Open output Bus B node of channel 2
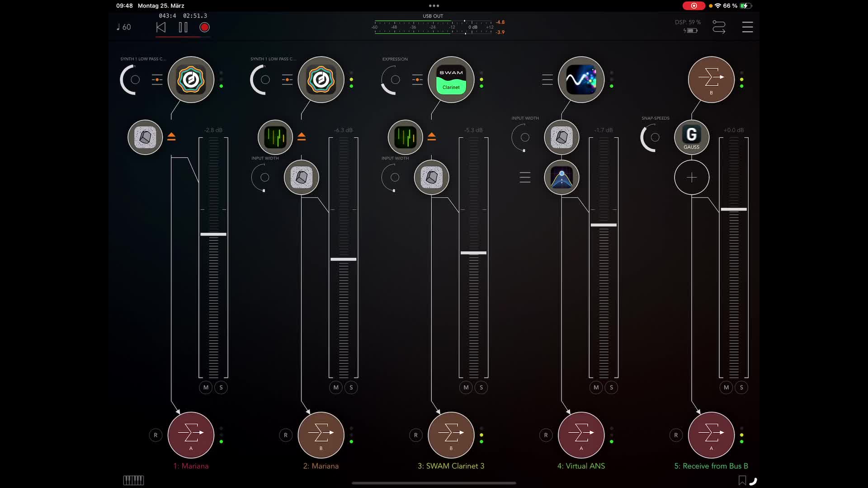Image resolution: width=868 pixels, height=488 pixels. 321,435
